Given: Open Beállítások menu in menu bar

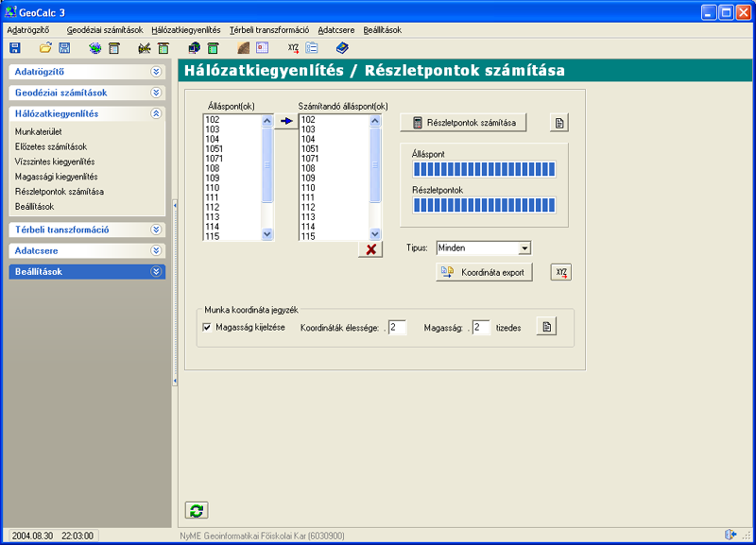Looking at the screenshot, I should pyautogui.click(x=383, y=30).
